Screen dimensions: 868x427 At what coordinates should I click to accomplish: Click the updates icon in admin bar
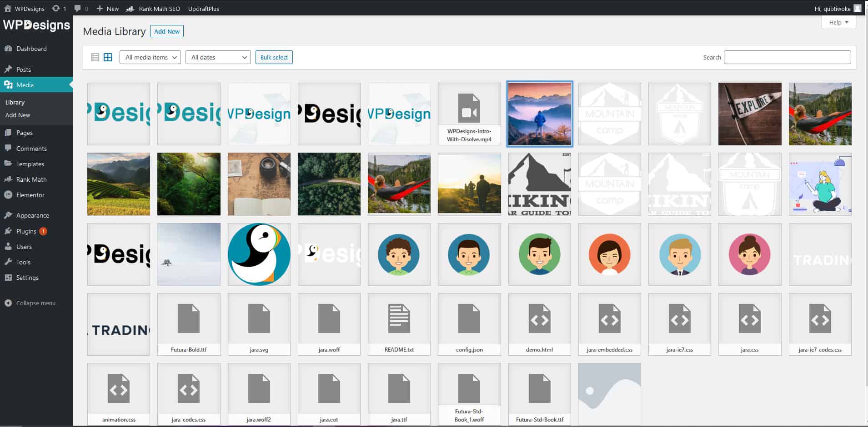click(x=59, y=9)
